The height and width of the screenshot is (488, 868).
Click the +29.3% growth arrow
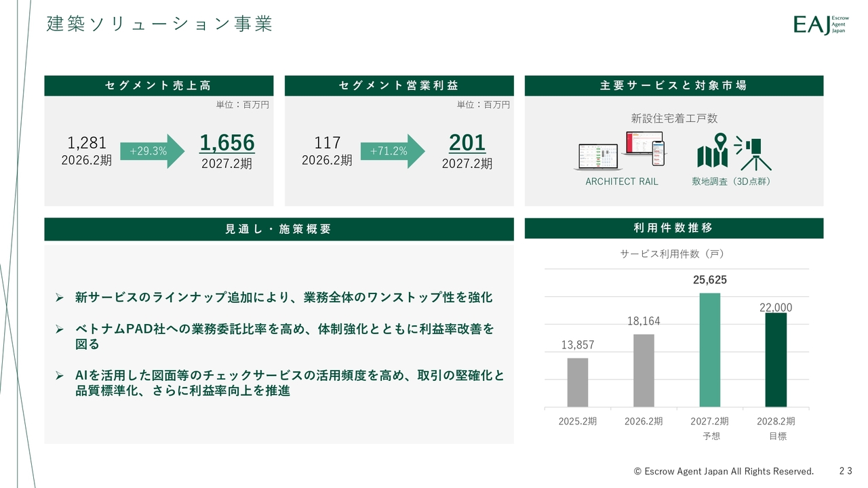click(152, 151)
